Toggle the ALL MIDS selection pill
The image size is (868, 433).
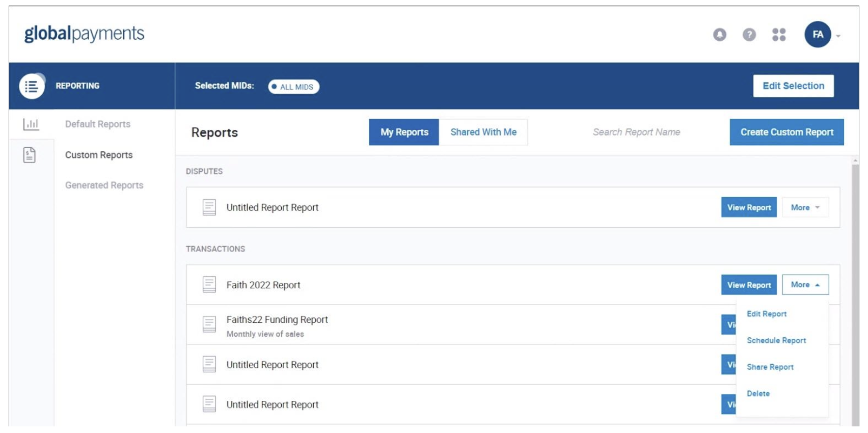294,87
